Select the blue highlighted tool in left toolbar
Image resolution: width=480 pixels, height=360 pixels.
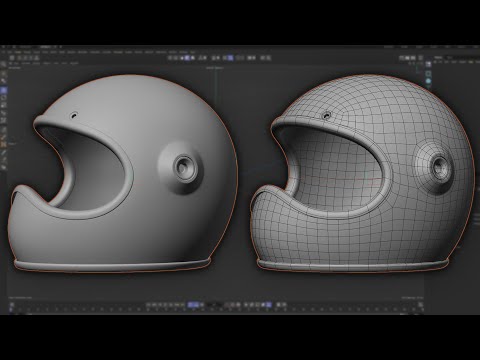coord(3,90)
